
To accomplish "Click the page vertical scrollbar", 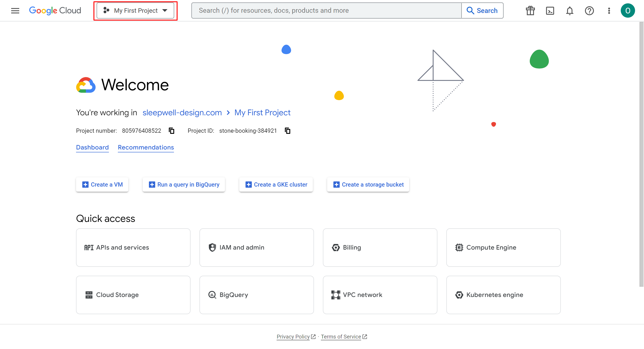I will pos(641,154).
